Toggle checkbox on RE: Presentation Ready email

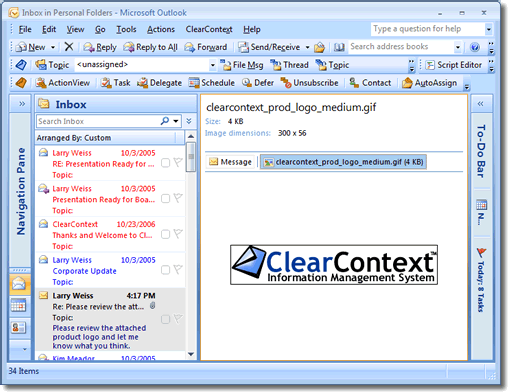[x=165, y=163]
